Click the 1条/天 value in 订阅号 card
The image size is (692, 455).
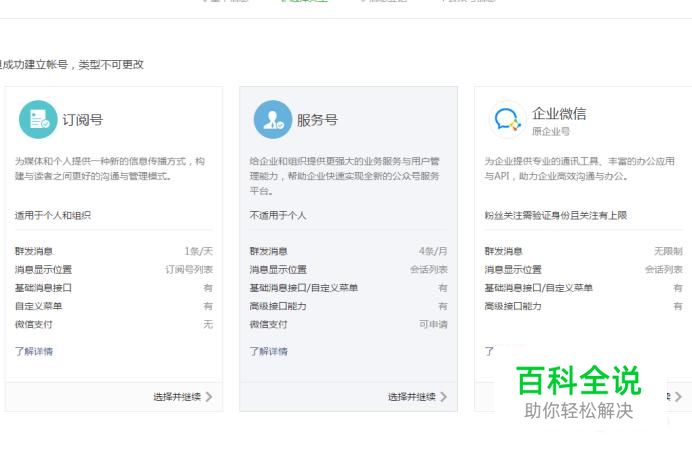[x=199, y=251]
